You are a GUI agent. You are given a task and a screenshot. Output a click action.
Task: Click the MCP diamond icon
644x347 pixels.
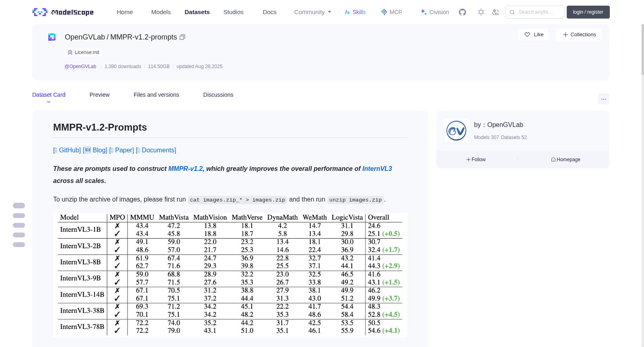pos(384,12)
